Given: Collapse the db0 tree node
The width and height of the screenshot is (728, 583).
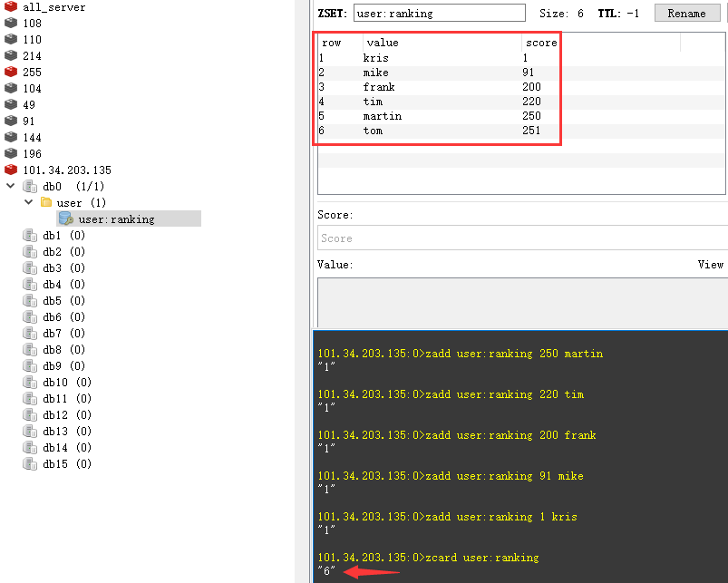Looking at the screenshot, I should coord(11,186).
